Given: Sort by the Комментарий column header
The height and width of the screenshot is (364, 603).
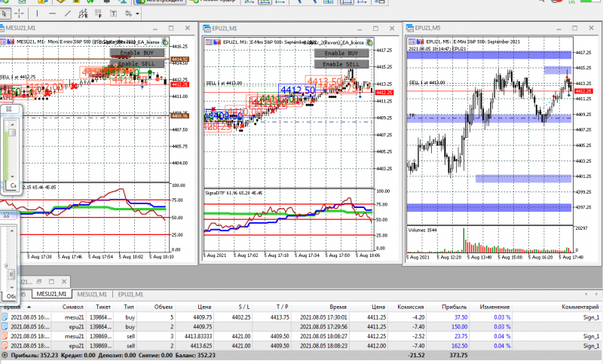Looking at the screenshot, I should pos(557,307).
